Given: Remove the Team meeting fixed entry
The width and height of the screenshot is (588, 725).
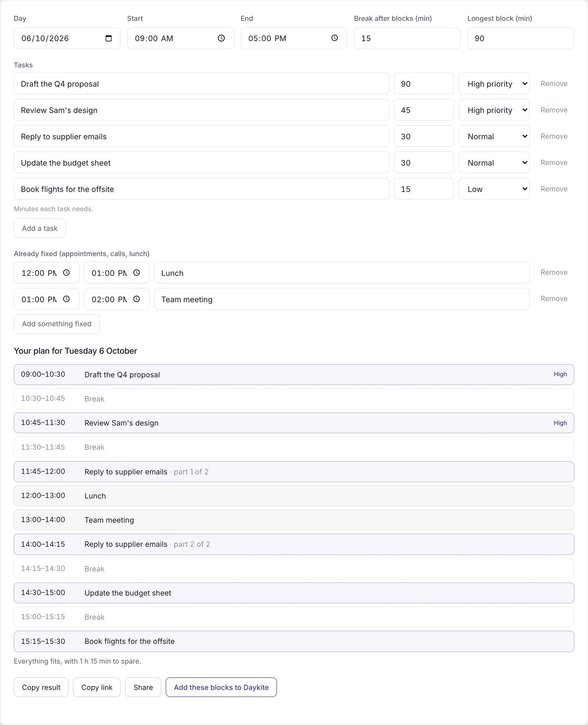Looking at the screenshot, I should click(554, 299).
